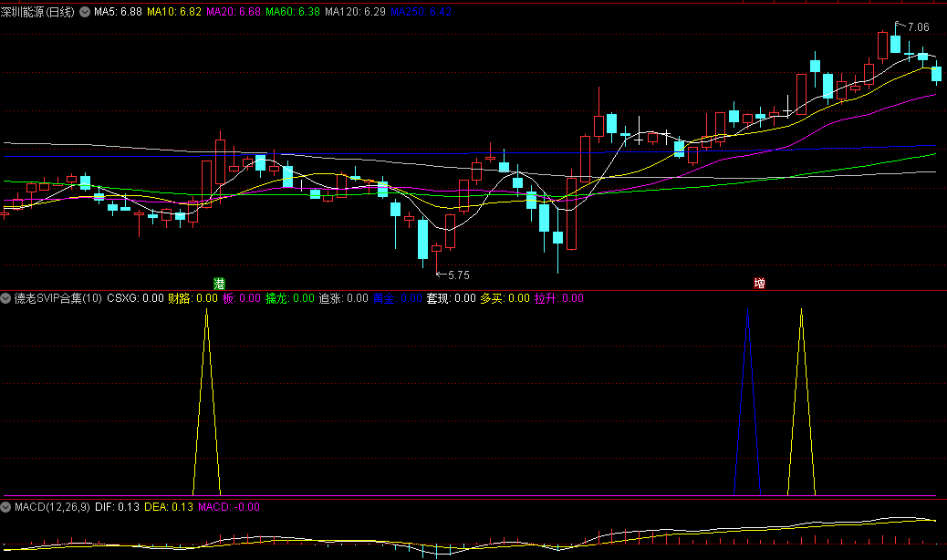The image size is (947, 560).
Task: Click the 5.75 low price marker
Action: pos(457,275)
